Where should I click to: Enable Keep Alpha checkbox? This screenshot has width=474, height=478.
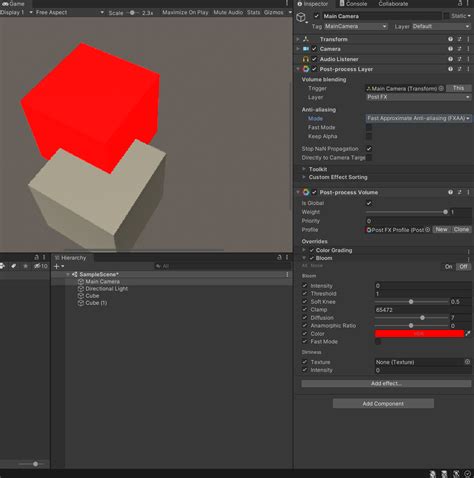(369, 136)
